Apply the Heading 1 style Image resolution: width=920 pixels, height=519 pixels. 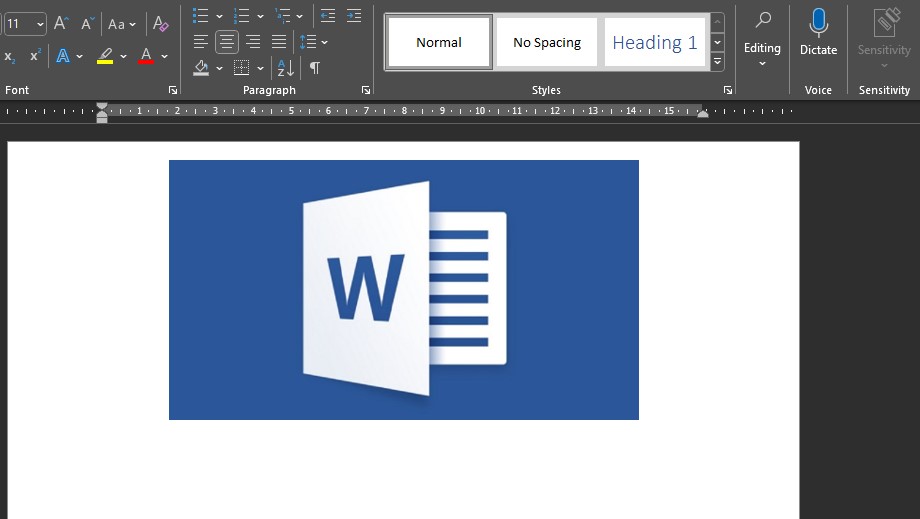654,42
